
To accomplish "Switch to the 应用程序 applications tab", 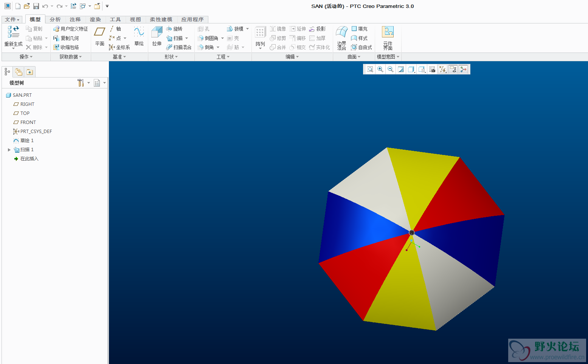I will tap(192, 19).
